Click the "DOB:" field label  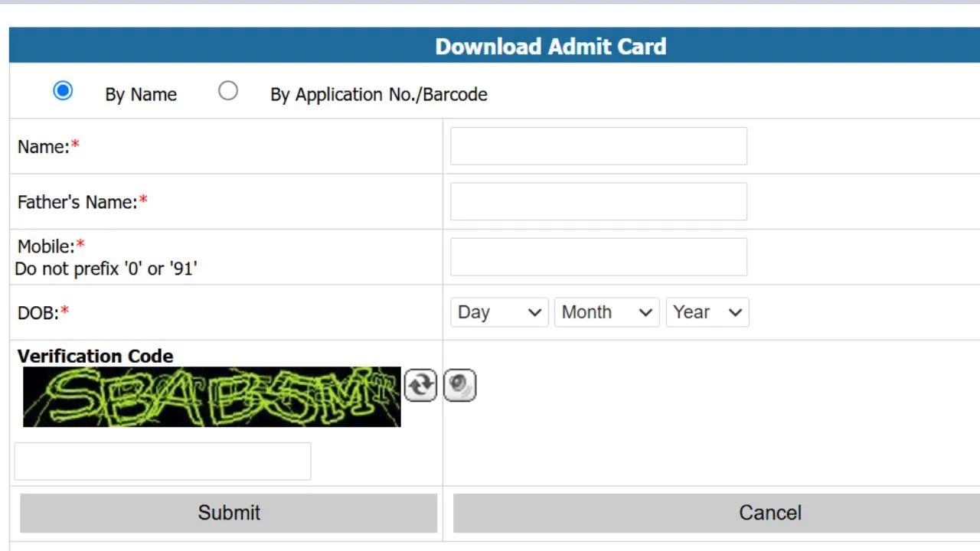tap(38, 313)
